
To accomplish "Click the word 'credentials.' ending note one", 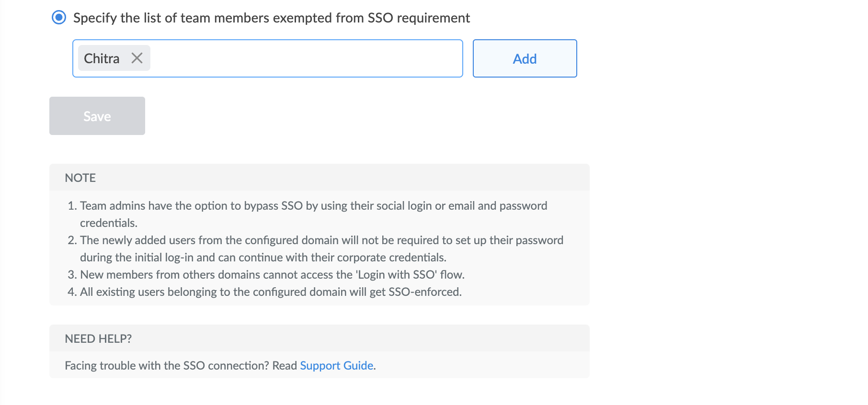I will (109, 223).
